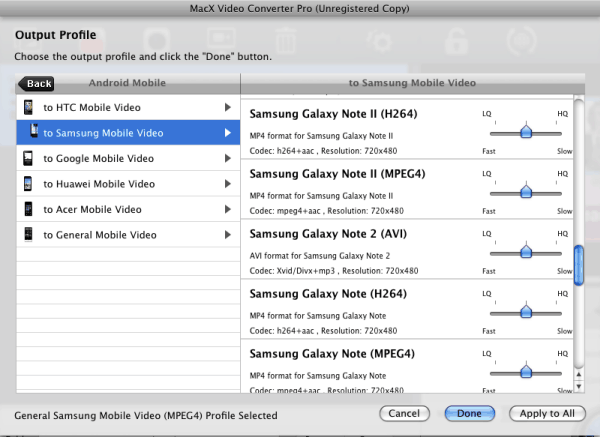Screen dimensions: 600x437
Task: Select to Acer Mobile Video category
Action: point(128,209)
